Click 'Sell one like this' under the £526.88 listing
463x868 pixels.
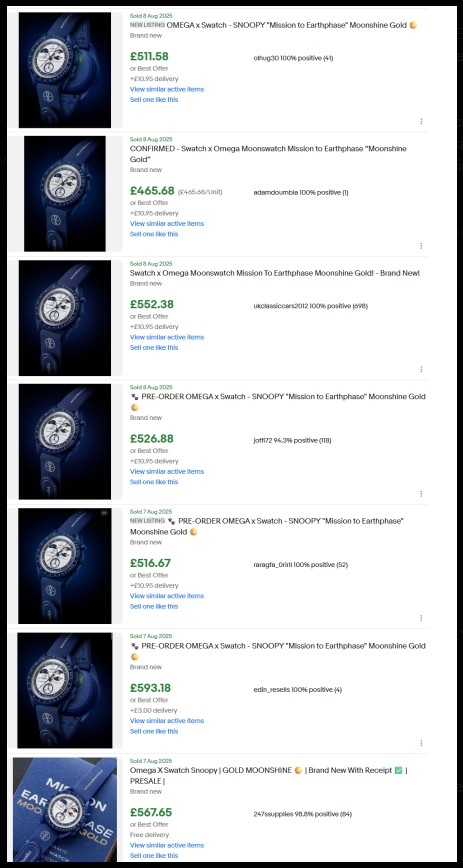[154, 482]
